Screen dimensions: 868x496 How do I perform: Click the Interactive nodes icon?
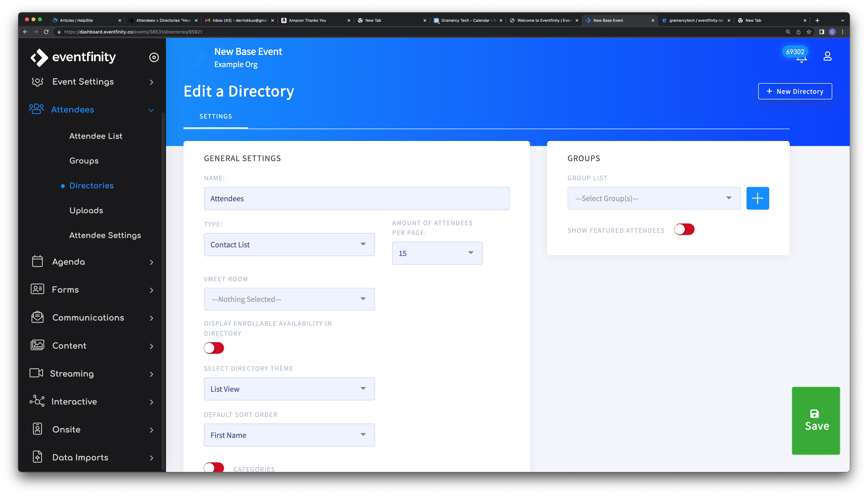pyautogui.click(x=37, y=401)
